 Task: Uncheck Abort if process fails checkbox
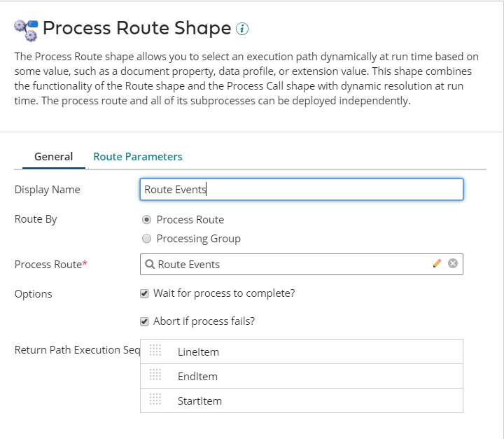point(144,321)
